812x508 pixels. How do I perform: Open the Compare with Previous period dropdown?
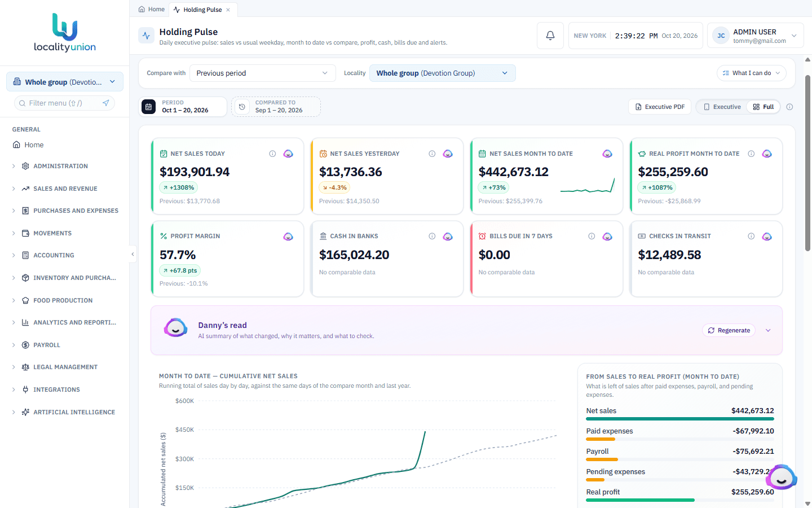[x=262, y=73]
